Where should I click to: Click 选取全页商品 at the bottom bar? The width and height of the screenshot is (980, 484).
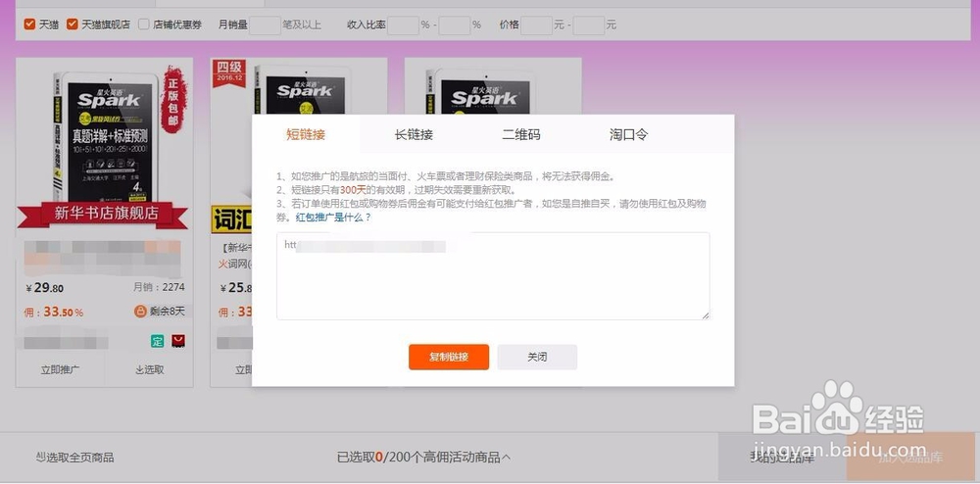pyautogui.click(x=75, y=458)
